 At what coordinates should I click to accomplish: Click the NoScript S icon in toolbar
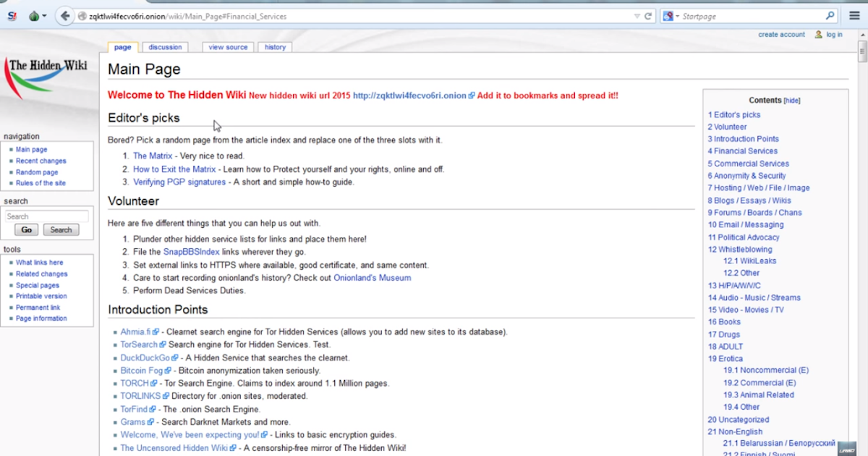point(12,16)
